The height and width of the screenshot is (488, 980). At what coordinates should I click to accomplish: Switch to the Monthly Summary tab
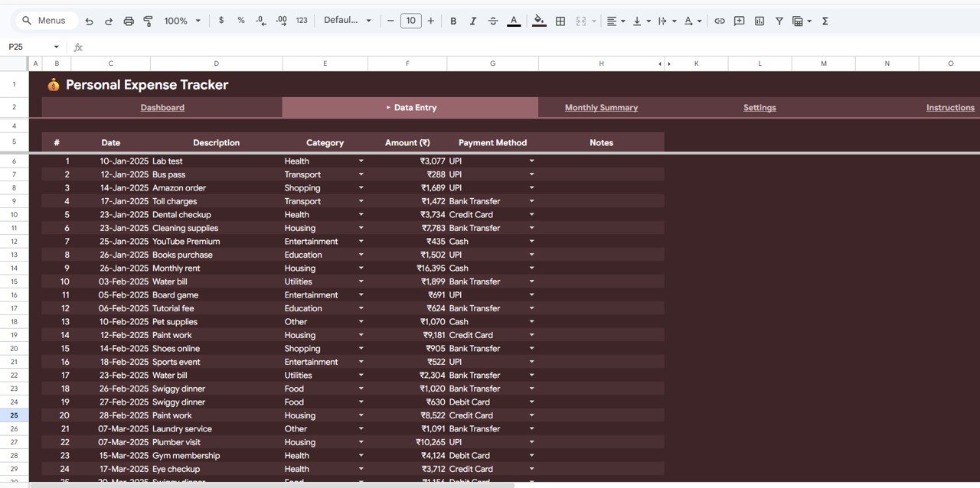tap(601, 107)
